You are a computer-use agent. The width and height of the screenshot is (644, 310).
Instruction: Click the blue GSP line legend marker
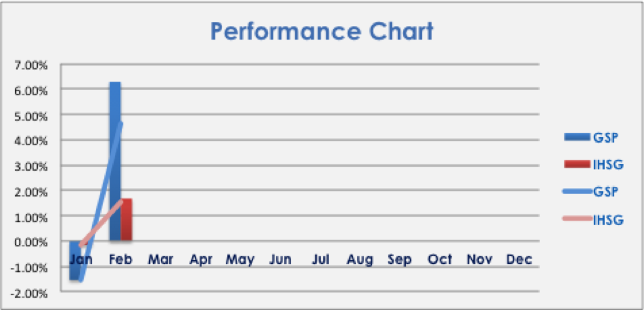[x=577, y=192]
